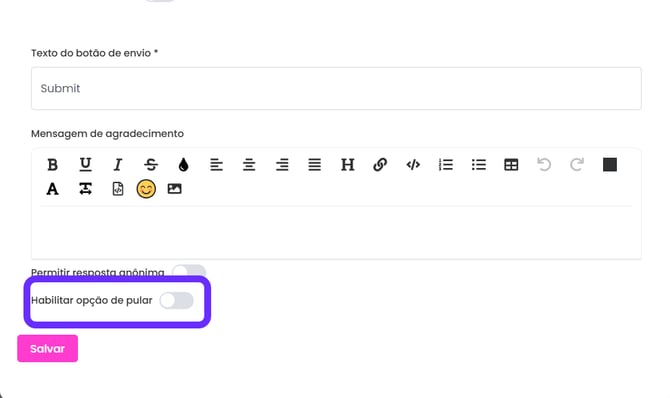This screenshot has width=670, height=398.
Task: Open the emoji picker
Action: tap(146, 189)
